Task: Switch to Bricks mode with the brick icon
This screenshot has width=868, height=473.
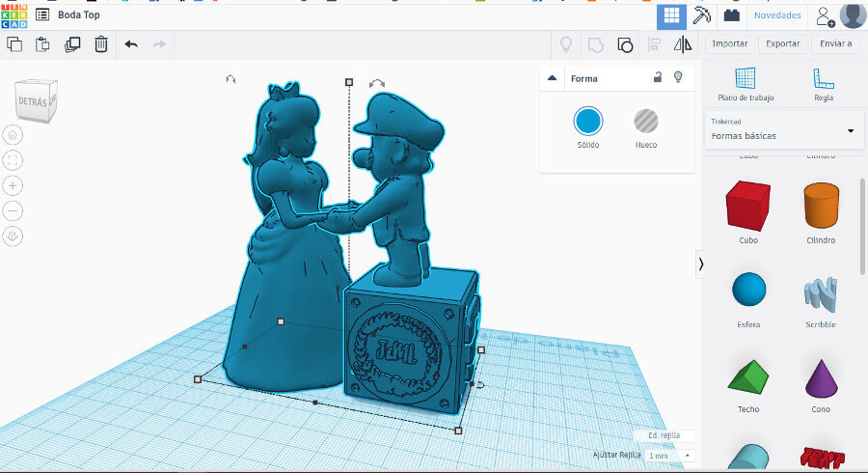Action: coord(732,14)
